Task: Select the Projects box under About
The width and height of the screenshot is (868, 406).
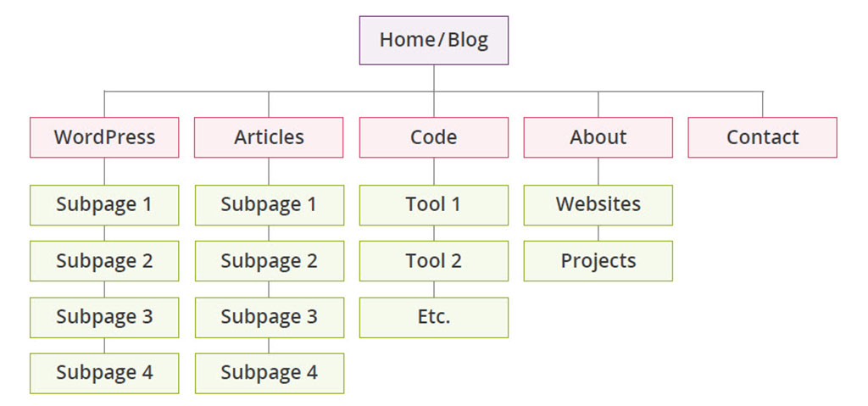Action: pyautogui.click(x=598, y=261)
